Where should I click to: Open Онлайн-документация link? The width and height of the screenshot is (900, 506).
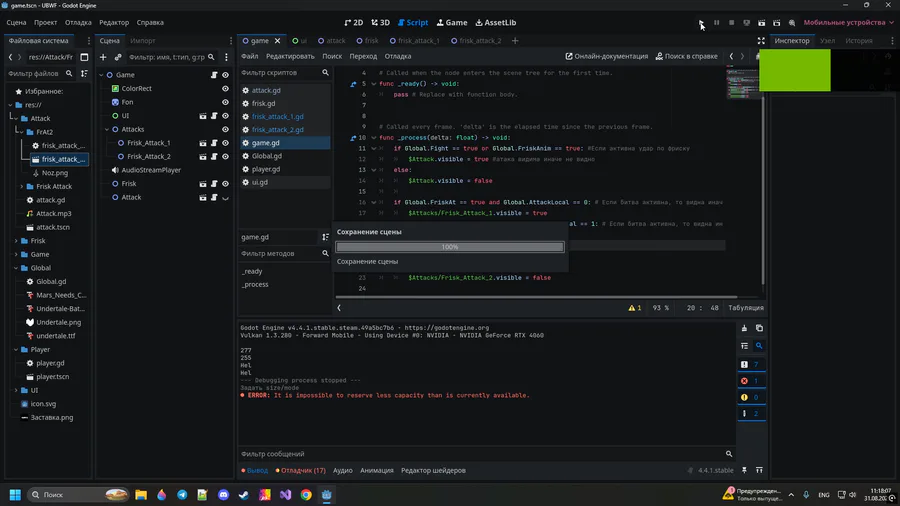pyautogui.click(x=606, y=56)
